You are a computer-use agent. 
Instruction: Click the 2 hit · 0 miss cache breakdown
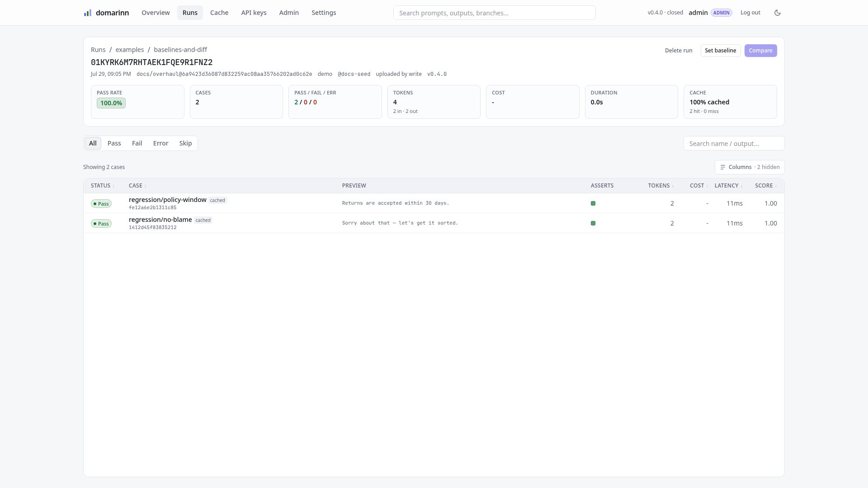pos(704,111)
